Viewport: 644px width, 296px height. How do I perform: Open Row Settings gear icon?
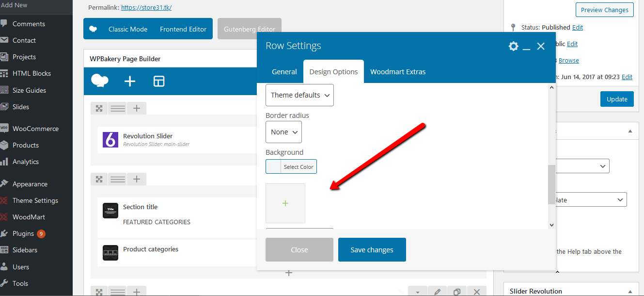513,46
